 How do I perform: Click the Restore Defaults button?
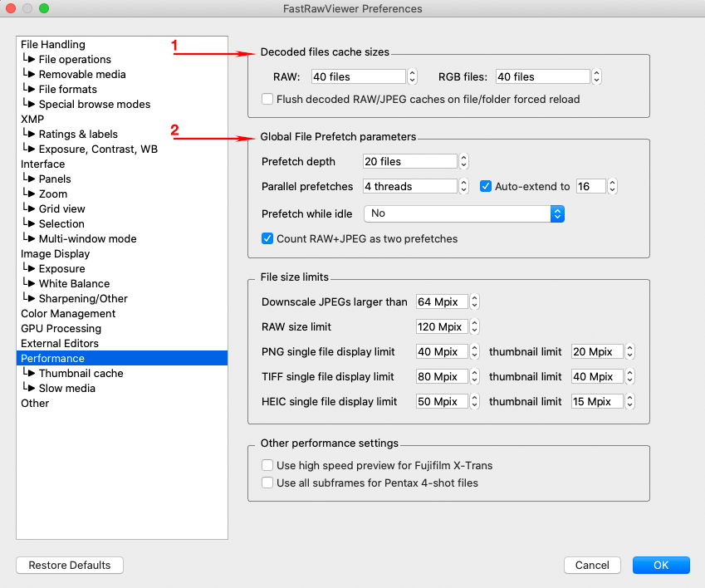(70, 566)
